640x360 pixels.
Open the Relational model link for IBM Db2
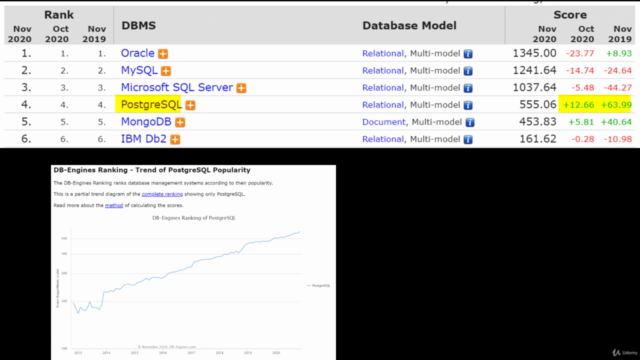coord(383,139)
